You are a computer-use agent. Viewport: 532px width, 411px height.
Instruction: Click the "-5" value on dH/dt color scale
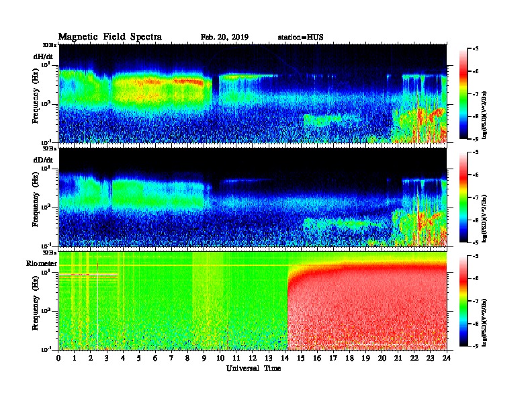click(x=476, y=49)
